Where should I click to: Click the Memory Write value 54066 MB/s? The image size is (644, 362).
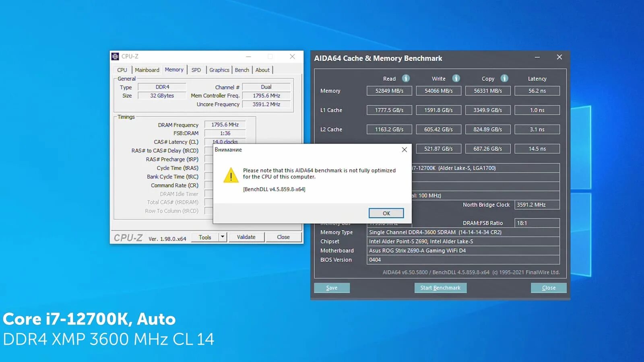pyautogui.click(x=438, y=91)
